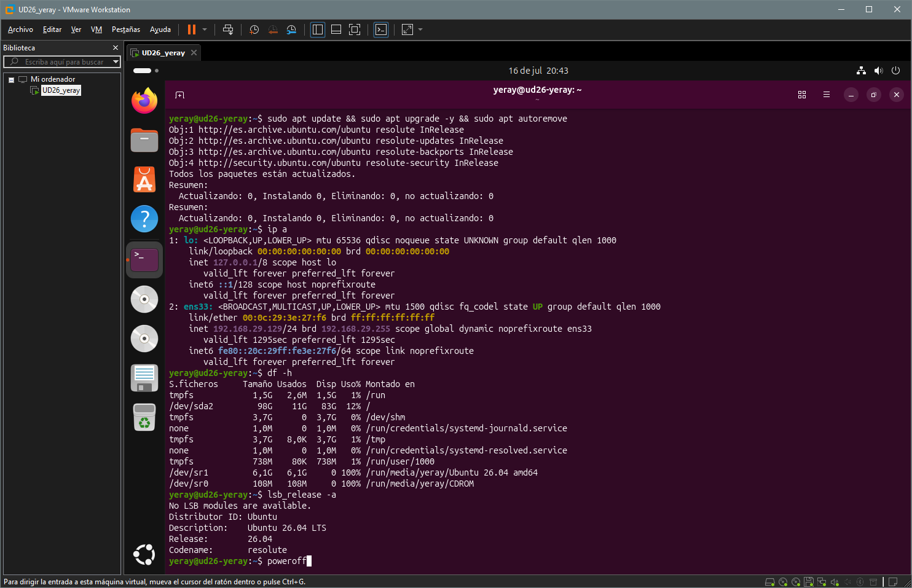Open the clock showing 16 de jul 20:43
912x588 pixels.
click(x=538, y=71)
